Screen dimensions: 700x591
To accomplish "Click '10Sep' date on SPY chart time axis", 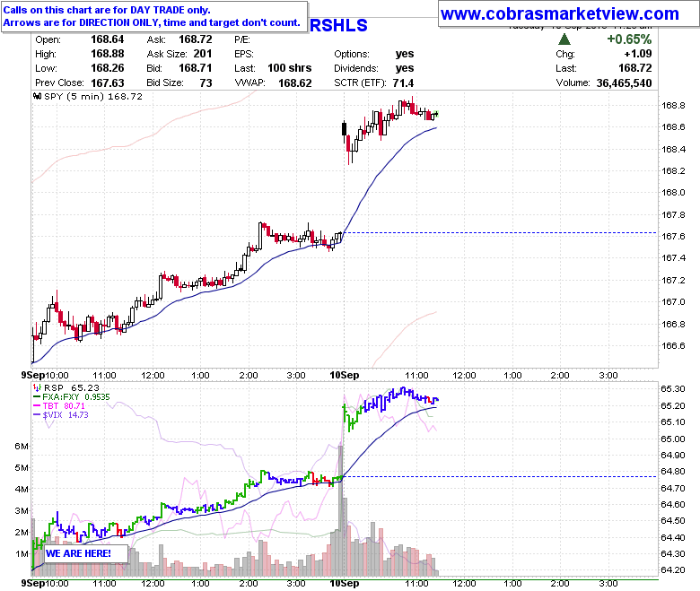I will (344, 375).
